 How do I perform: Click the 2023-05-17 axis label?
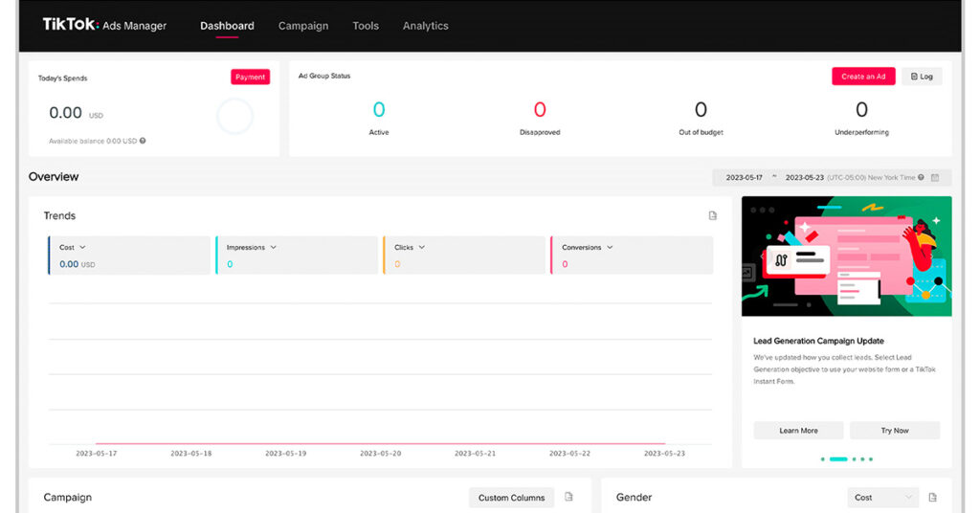click(97, 453)
